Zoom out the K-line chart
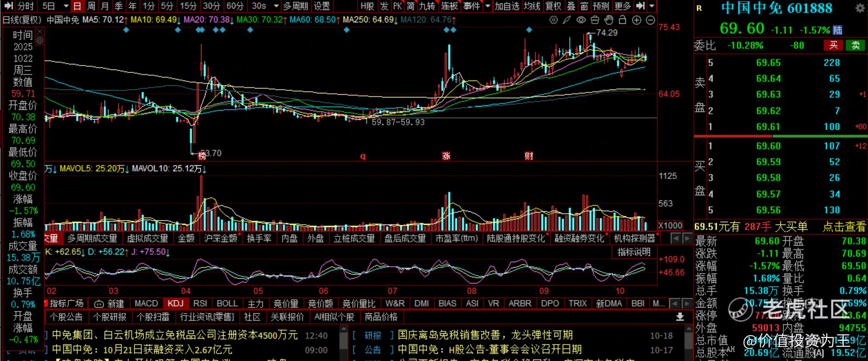This screenshot has height=361, width=868. pos(650,20)
